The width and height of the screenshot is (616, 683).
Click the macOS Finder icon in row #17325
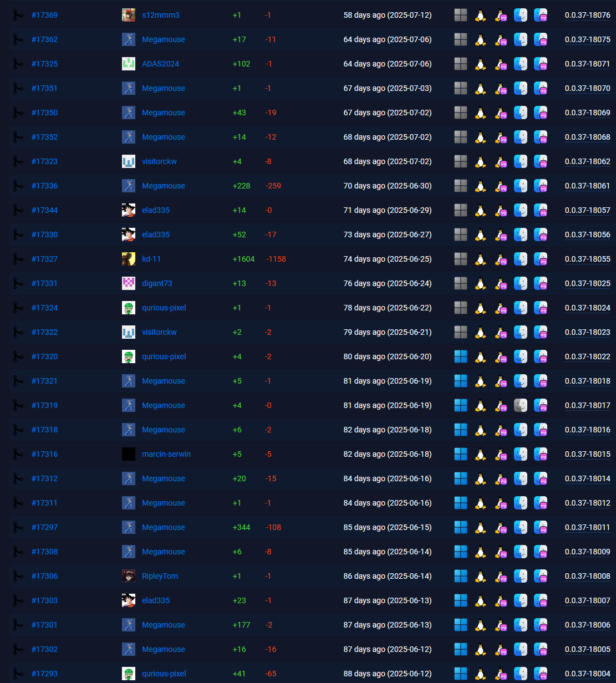coord(521,64)
